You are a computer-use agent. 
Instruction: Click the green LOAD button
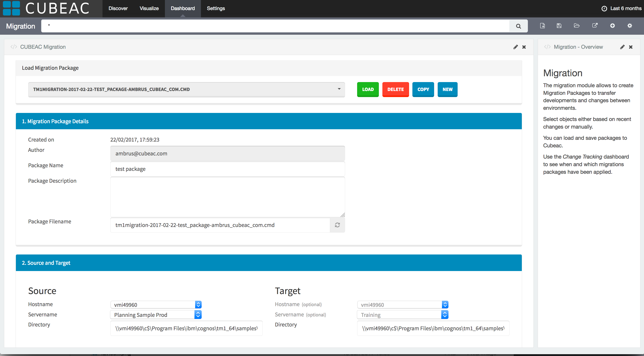point(368,89)
